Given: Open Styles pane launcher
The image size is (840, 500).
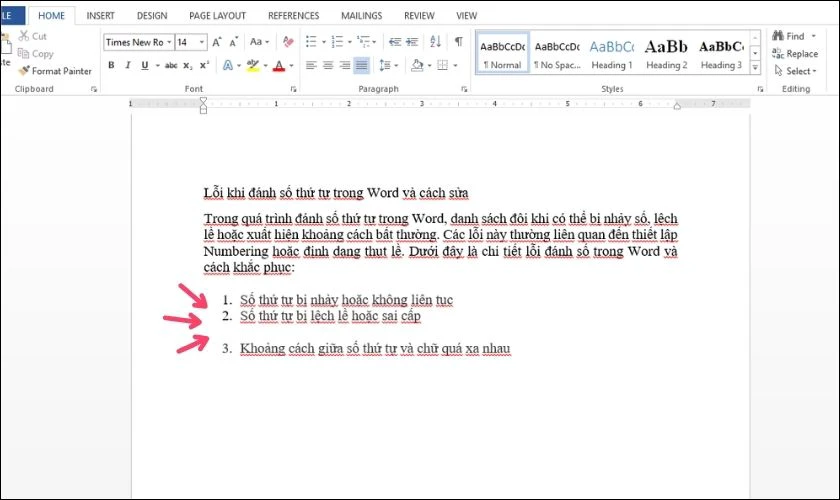Looking at the screenshot, I should [760, 89].
